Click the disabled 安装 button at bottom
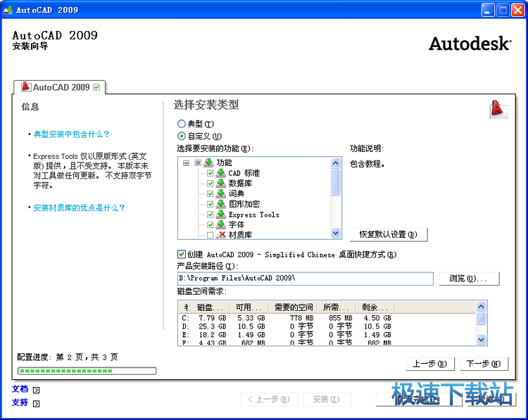Screen dimensions: 528x420 tap(327, 400)
